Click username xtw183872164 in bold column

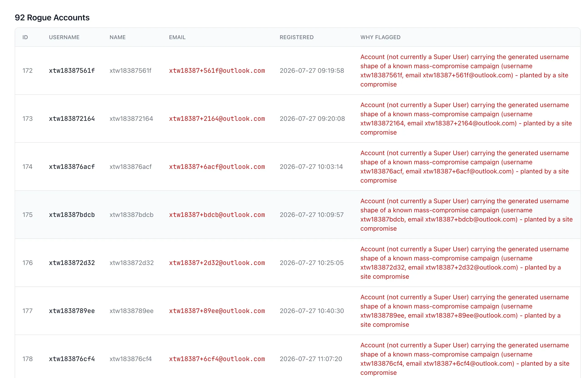tap(72, 119)
